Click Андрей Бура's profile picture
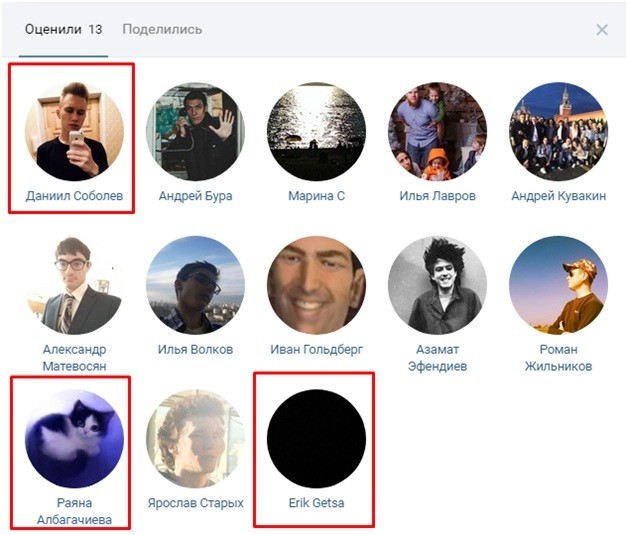 (x=195, y=131)
